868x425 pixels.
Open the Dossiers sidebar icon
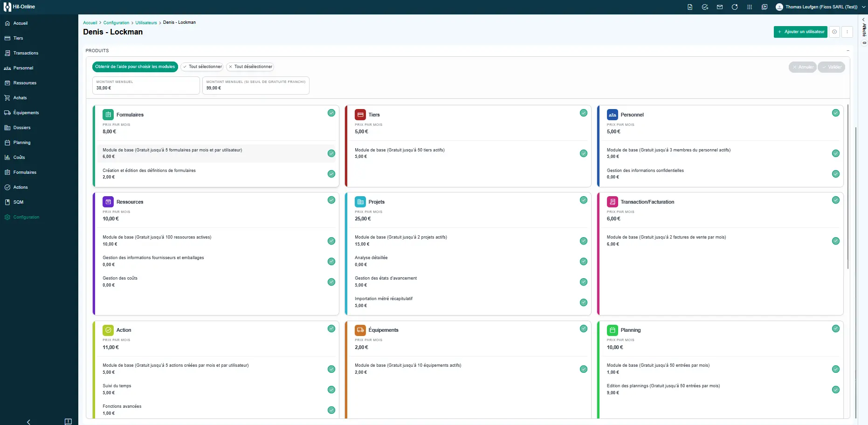click(x=7, y=128)
